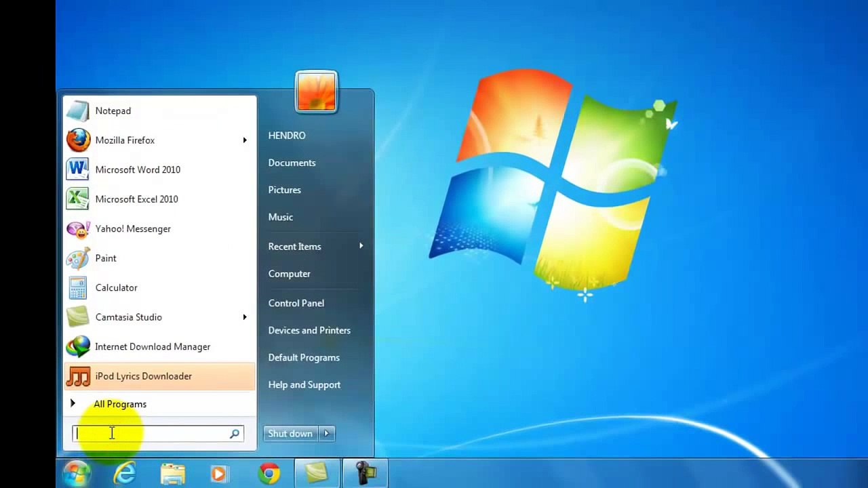
Task: Launch Notepad from the Start menu
Action: (160, 110)
